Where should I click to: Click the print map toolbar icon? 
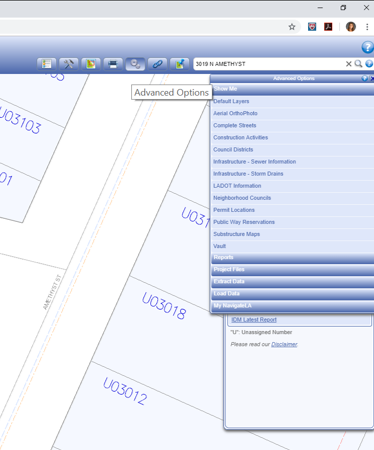click(x=113, y=64)
